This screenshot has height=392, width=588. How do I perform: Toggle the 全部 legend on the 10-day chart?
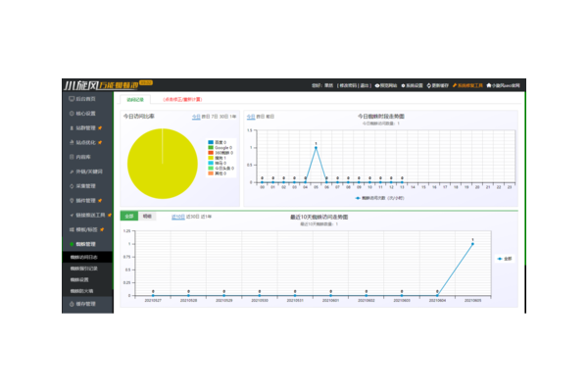pos(502,260)
